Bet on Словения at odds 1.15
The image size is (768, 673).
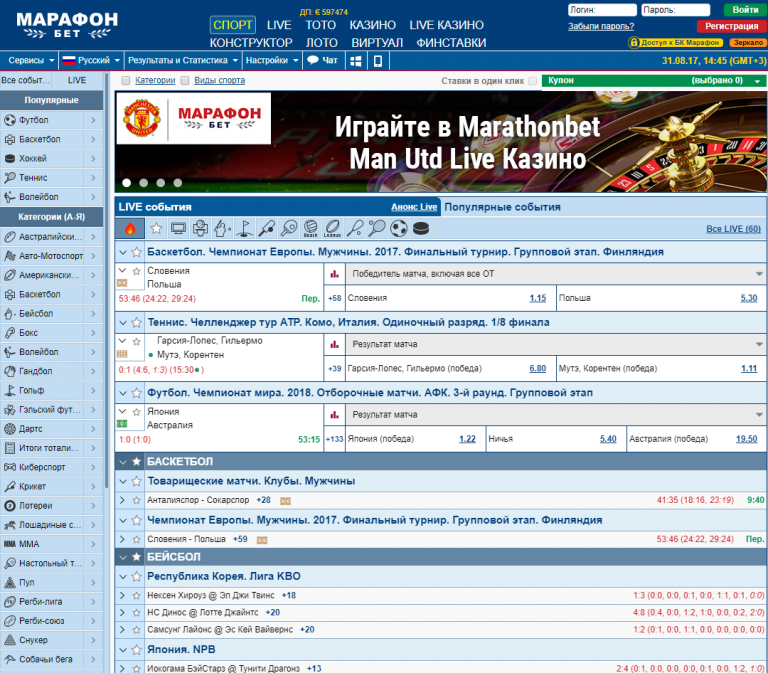537,298
